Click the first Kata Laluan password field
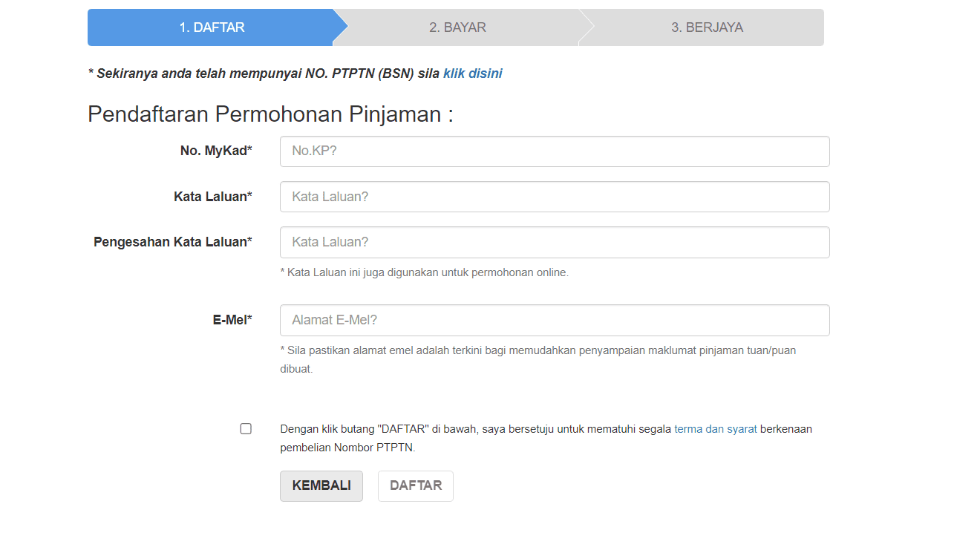This screenshot has height=553, width=980. pyautogui.click(x=555, y=197)
